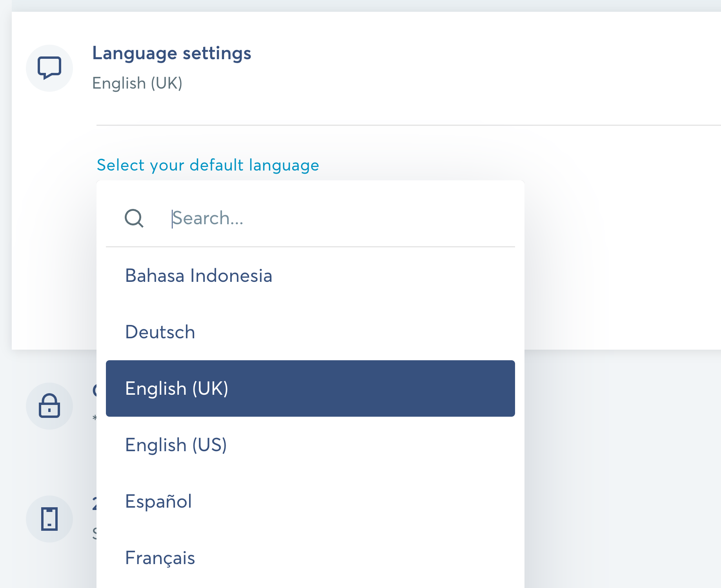Click the current language English (UK) subtitle
The height and width of the screenshot is (588, 721).
pos(137,83)
